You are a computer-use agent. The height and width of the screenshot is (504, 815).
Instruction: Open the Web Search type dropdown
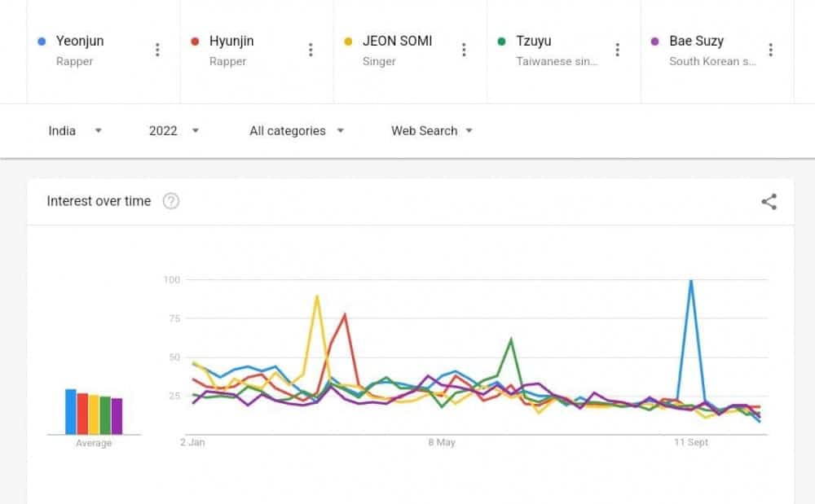[x=431, y=130]
